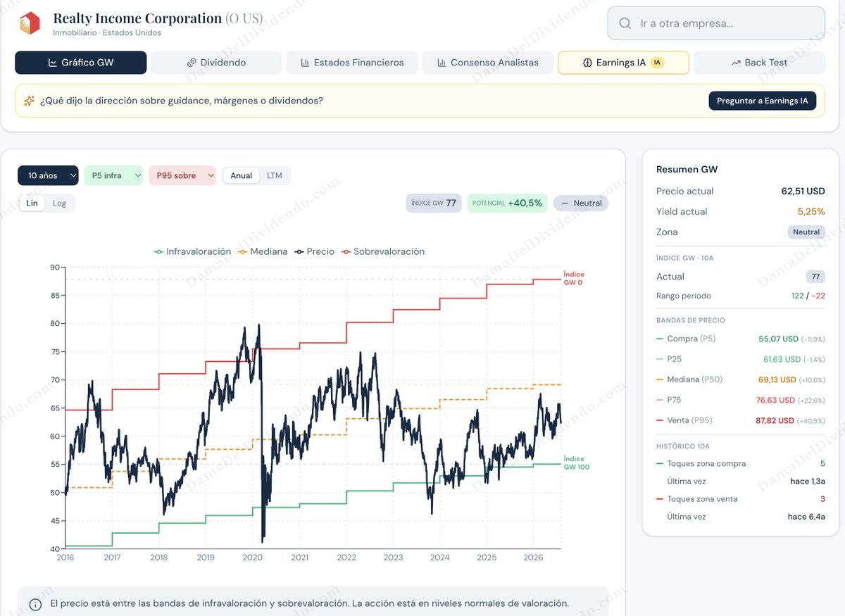
Task: Open the P95 sobre dropdown
Action: coord(182,175)
